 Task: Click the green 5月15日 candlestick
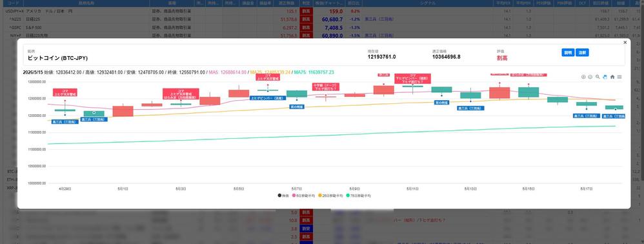pos(528,92)
